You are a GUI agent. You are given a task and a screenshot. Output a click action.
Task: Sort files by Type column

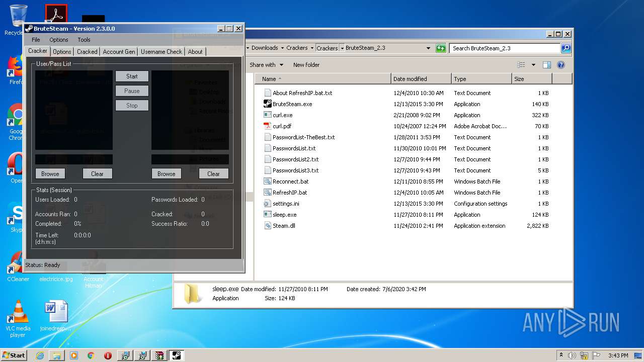point(481,79)
